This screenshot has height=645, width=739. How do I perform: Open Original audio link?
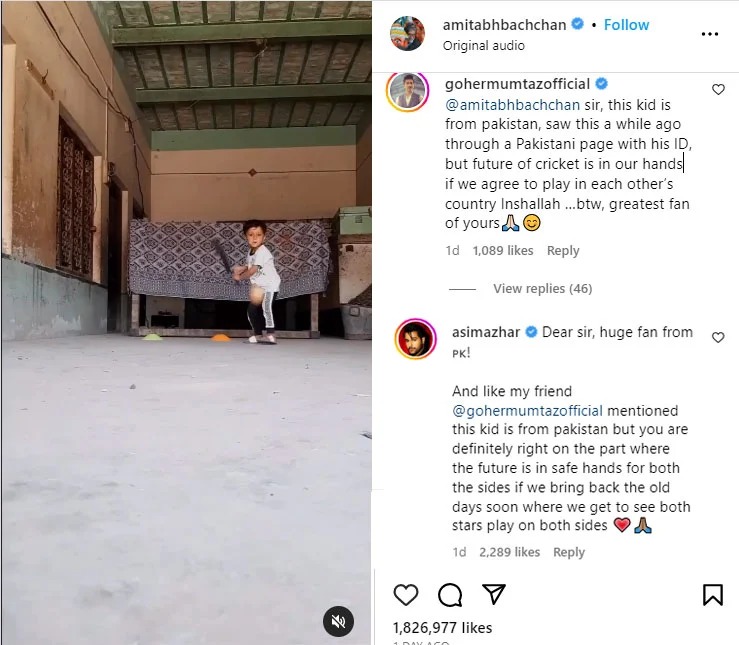(x=484, y=46)
